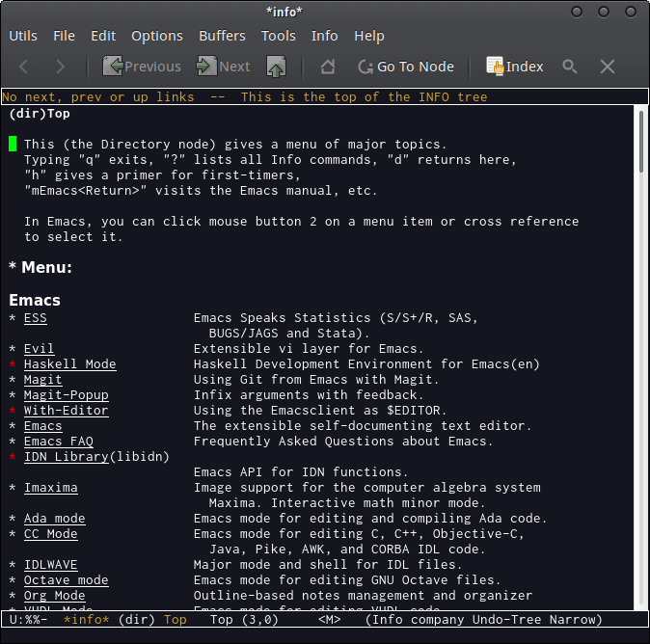The width and height of the screenshot is (650, 644).
Task: Click Go To Node toolbar button
Action: [406, 67]
